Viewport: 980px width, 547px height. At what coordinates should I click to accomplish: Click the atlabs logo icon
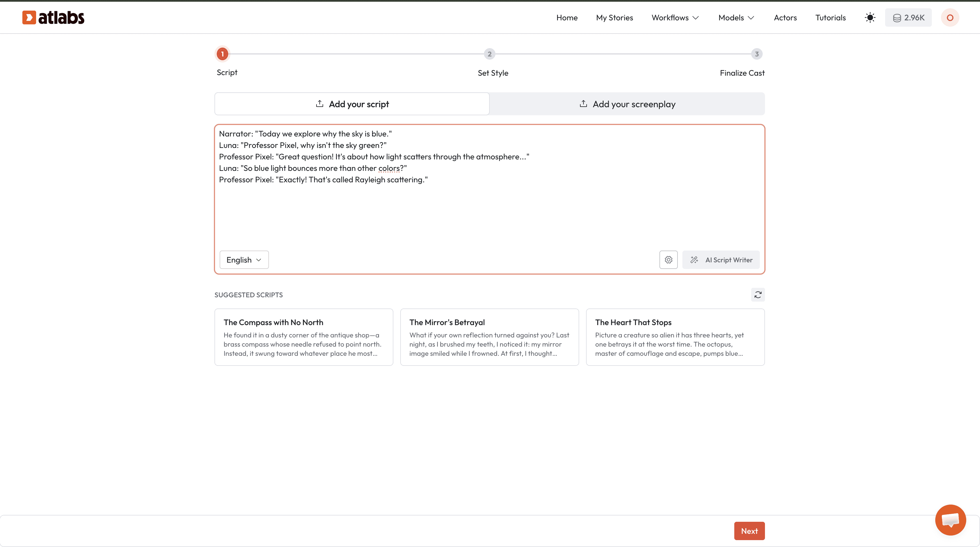(29, 17)
